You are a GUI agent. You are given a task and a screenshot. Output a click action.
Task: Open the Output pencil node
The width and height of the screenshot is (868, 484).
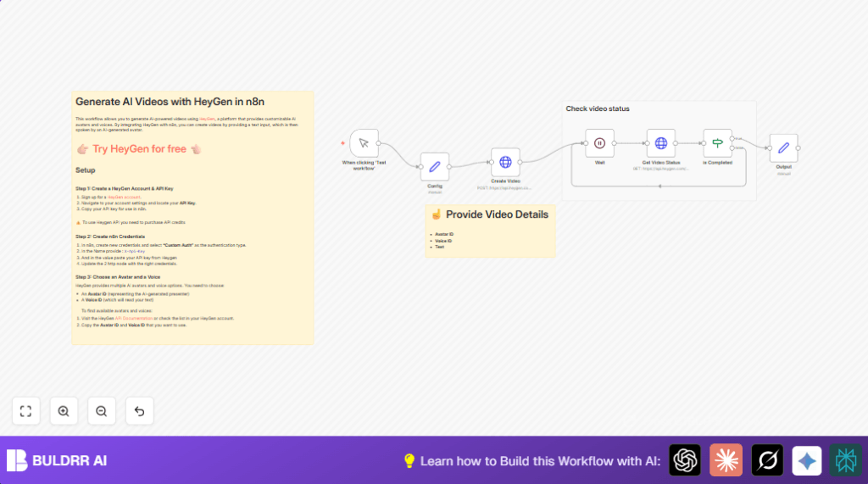click(x=783, y=147)
